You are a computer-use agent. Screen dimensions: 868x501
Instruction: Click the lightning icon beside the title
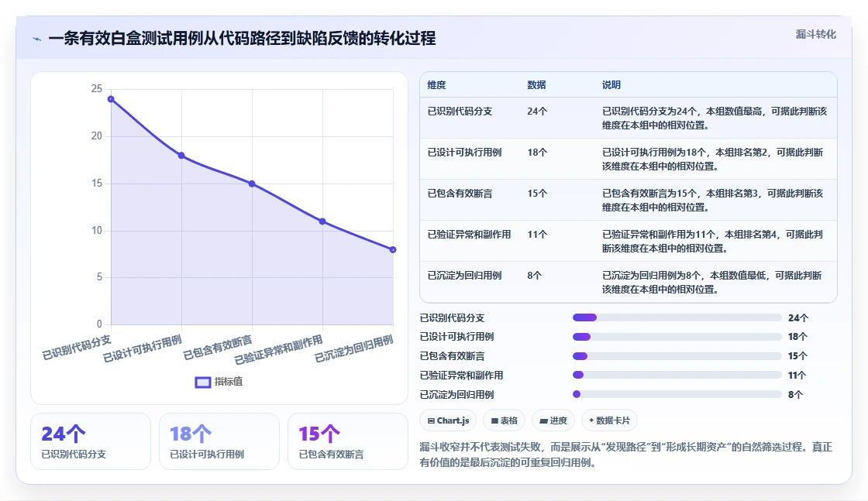37,39
